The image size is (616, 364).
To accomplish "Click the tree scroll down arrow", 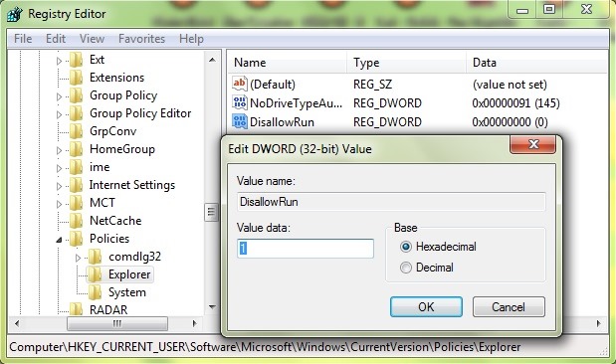I will click(212, 306).
